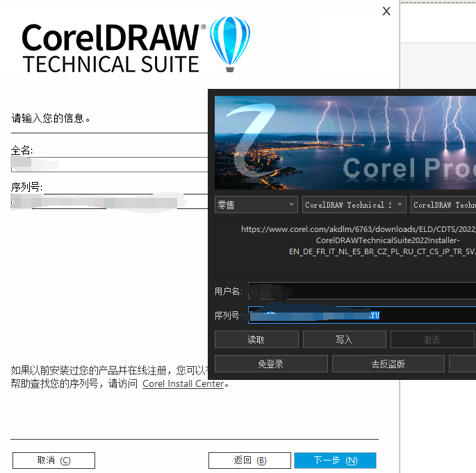The width and height of the screenshot is (476, 473).
Task: Click the Corel Products lightning banner image
Action: pos(345,142)
